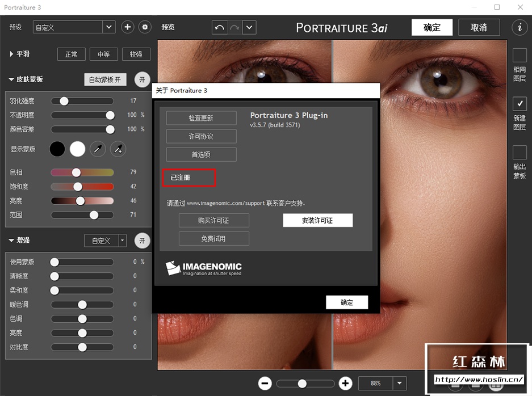The image size is (532, 396).
Task: Click the 不透明度 slider
Action: tap(82, 115)
